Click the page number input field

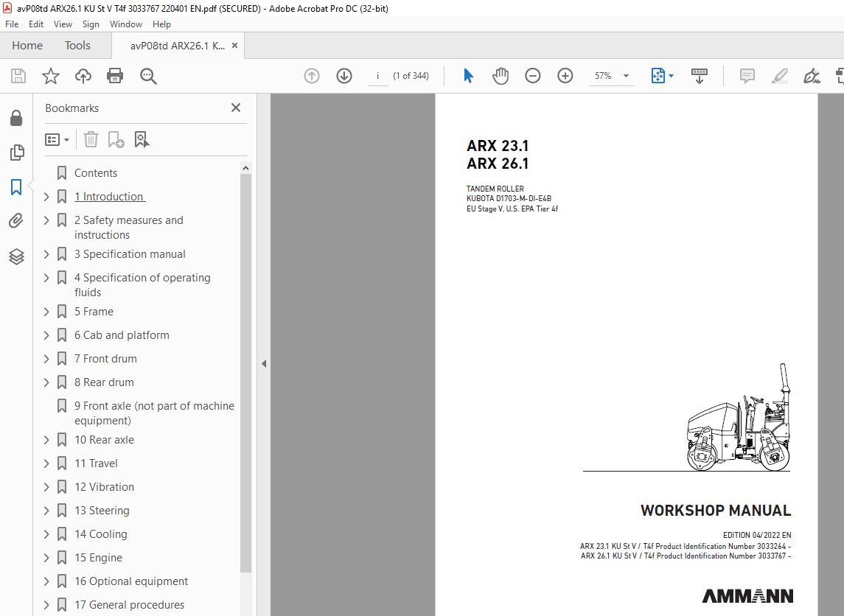pos(378,76)
